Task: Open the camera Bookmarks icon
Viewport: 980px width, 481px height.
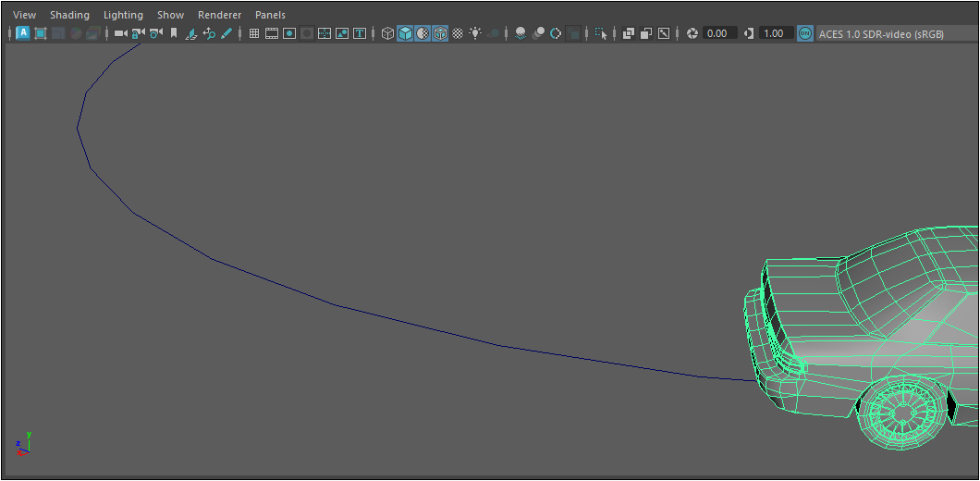Action: click(173, 33)
